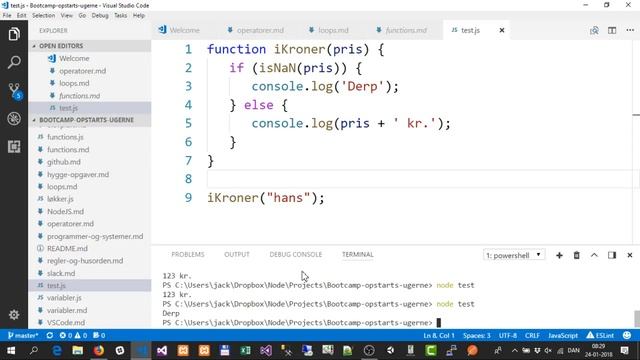Open the Selection menu
The image size is (640, 360).
pyautogui.click(x=43, y=16)
